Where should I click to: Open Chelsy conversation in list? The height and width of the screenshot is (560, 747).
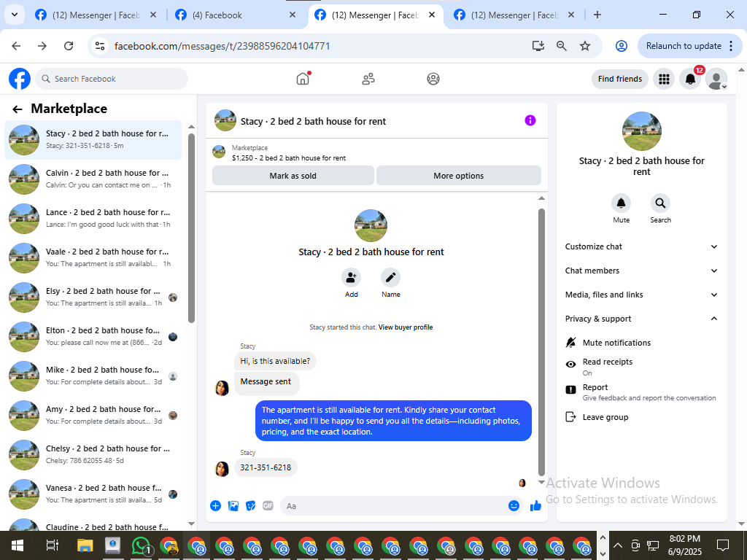(x=93, y=455)
